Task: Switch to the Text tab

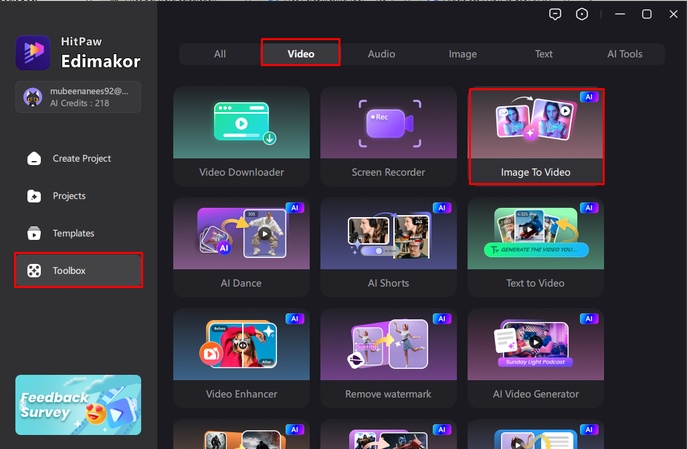Action: (543, 54)
